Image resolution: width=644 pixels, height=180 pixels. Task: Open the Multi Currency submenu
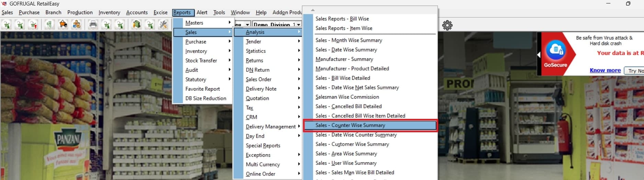point(268,164)
